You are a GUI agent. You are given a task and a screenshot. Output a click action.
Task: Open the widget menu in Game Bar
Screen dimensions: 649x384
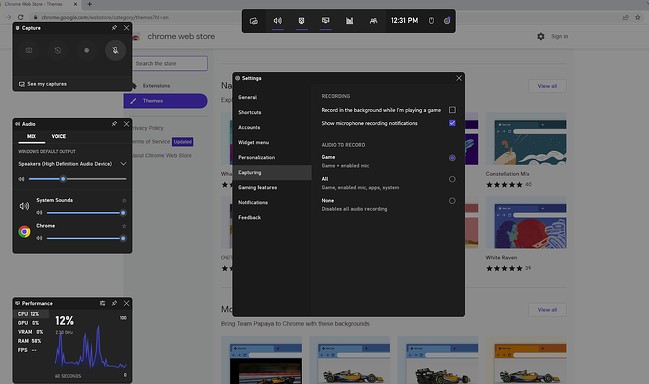pyautogui.click(x=254, y=21)
